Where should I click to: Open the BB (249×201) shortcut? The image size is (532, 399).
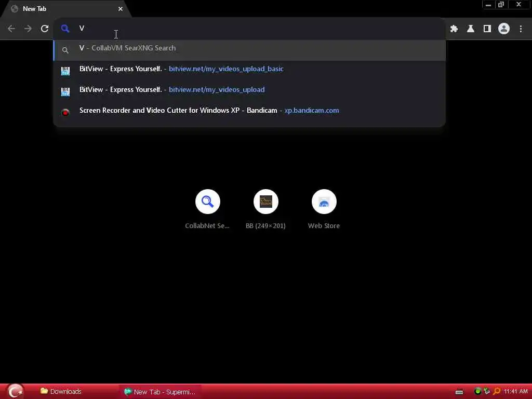(x=265, y=209)
